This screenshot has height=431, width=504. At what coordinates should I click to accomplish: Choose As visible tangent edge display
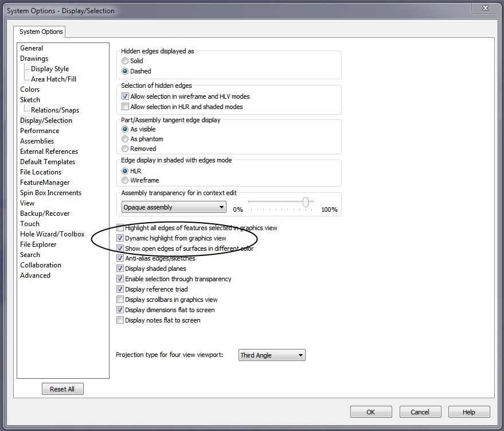point(125,129)
